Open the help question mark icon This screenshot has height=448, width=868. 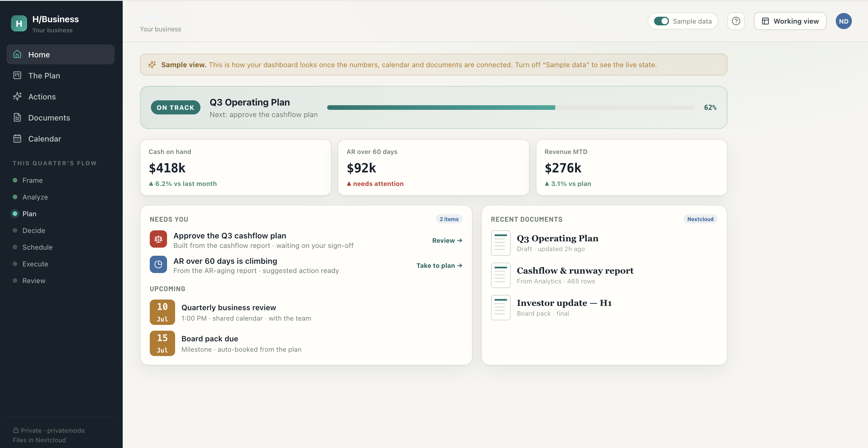pyautogui.click(x=736, y=21)
